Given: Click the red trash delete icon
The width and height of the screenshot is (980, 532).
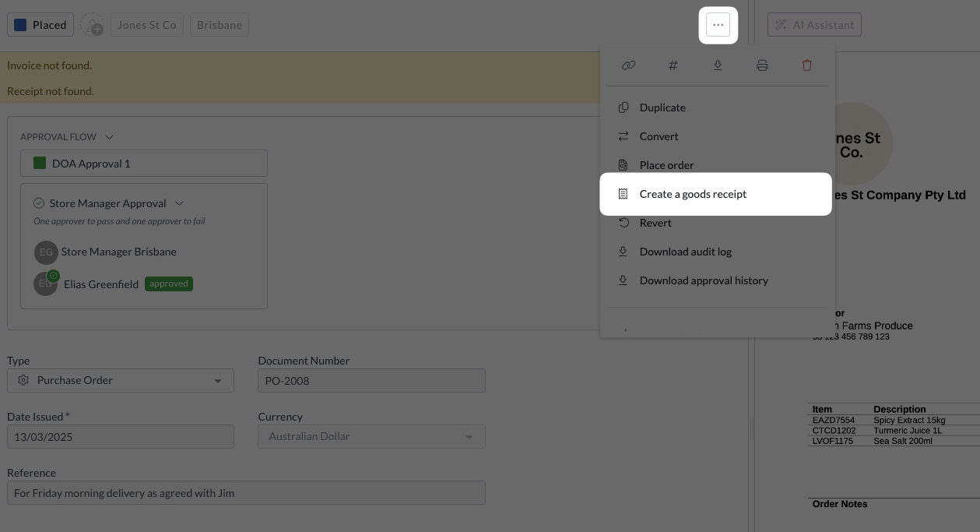Looking at the screenshot, I should tap(806, 65).
